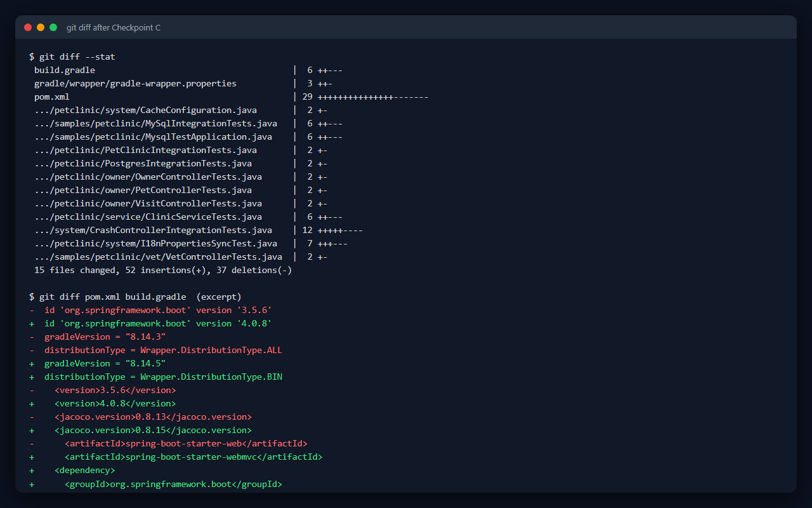Click the gradle-wrapper.properties file row

pyautogui.click(x=183, y=83)
